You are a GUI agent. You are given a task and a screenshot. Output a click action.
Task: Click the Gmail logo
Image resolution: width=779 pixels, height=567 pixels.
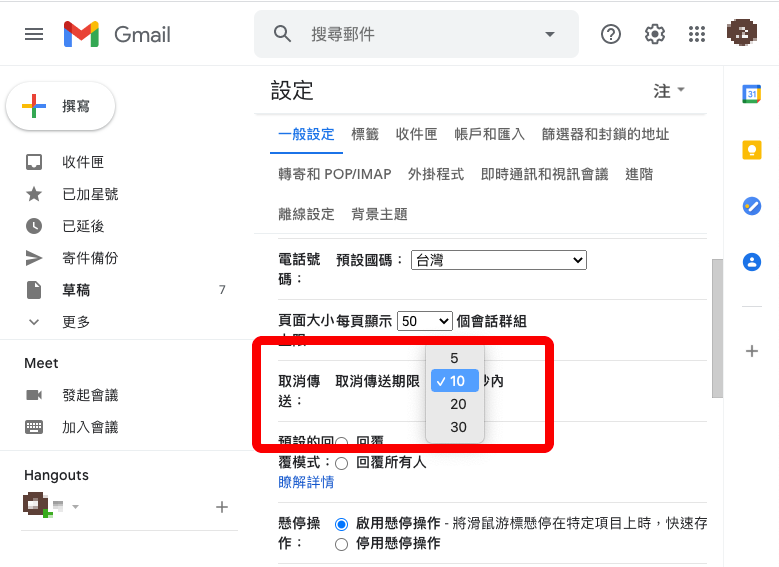(117, 34)
